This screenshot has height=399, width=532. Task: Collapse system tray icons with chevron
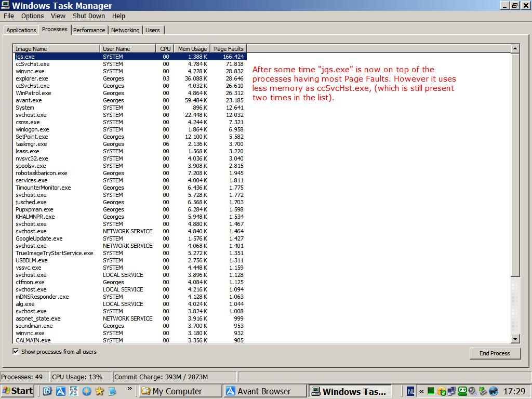tap(421, 391)
